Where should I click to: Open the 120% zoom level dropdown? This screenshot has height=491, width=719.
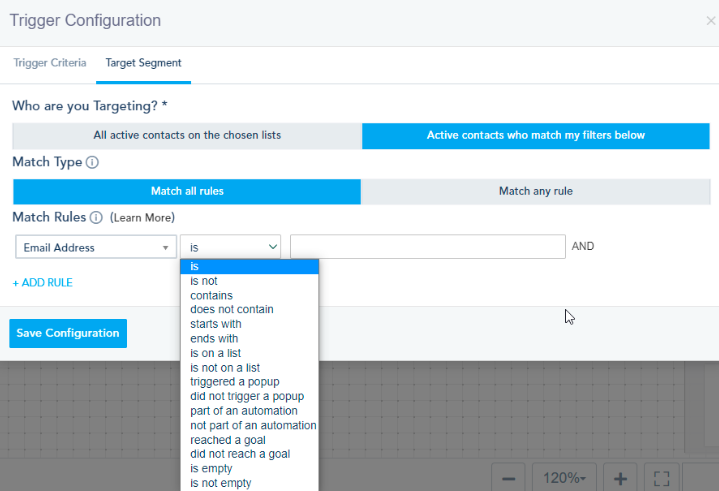564,478
